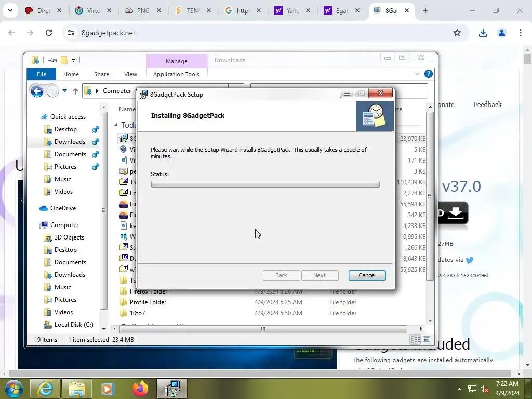Open the Twitter bird icon link
532x399 pixels.
pyautogui.click(x=470, y=260)
